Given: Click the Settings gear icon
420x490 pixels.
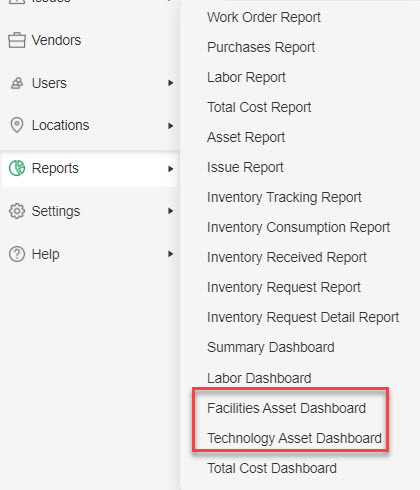Looking at the screenshot, I should click(17, 211).
